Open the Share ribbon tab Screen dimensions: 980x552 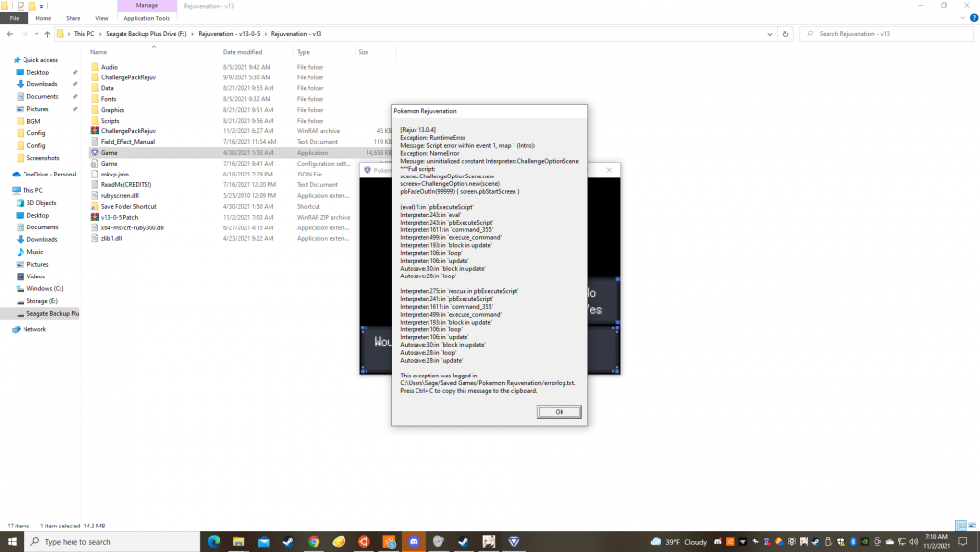tap(73, 18)
